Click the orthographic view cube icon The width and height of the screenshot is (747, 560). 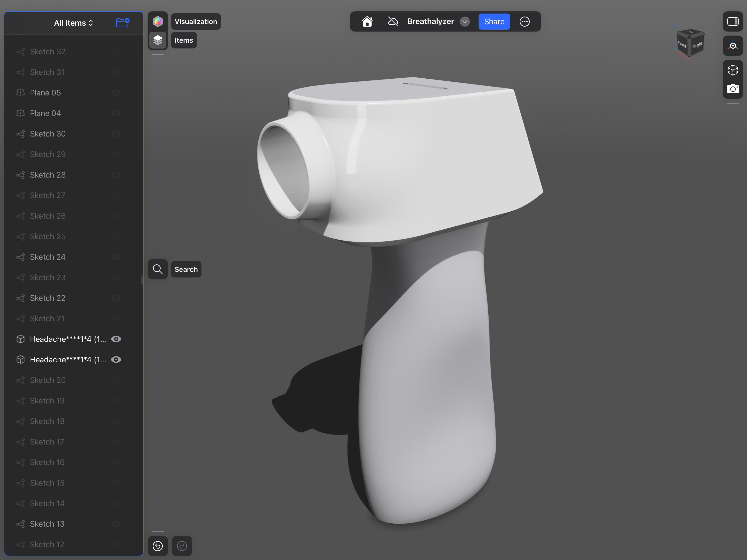click(x=733, y=45)
